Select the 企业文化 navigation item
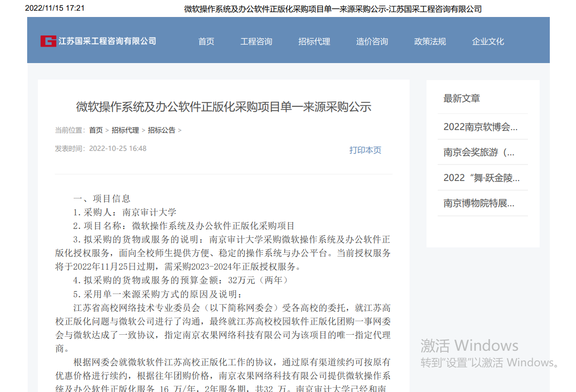The width and height of the screenshot is (576, 392). coord(488,42)
